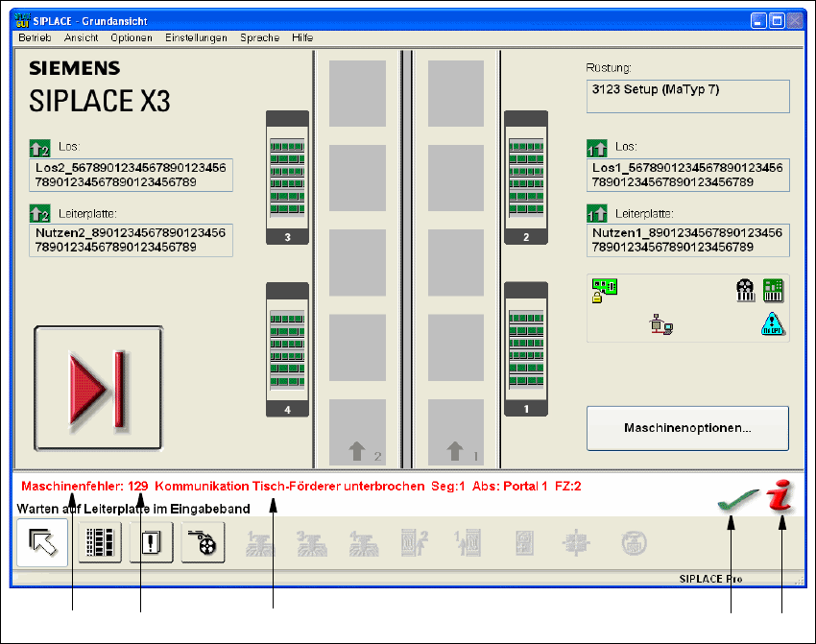
Task: Click the red Maschinenfehler 129 error message
Action: (x=301, y=487)
